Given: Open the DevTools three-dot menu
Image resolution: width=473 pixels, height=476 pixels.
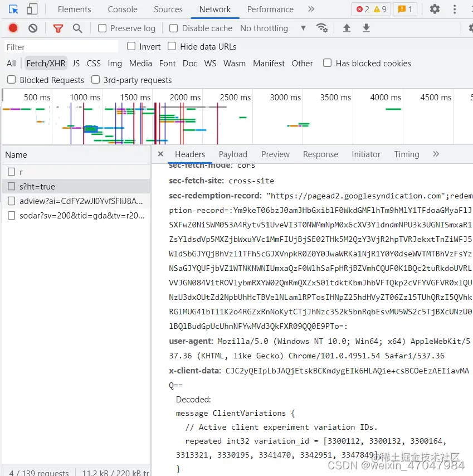Looking at the screenshot, I should click(x=454, y=9).
